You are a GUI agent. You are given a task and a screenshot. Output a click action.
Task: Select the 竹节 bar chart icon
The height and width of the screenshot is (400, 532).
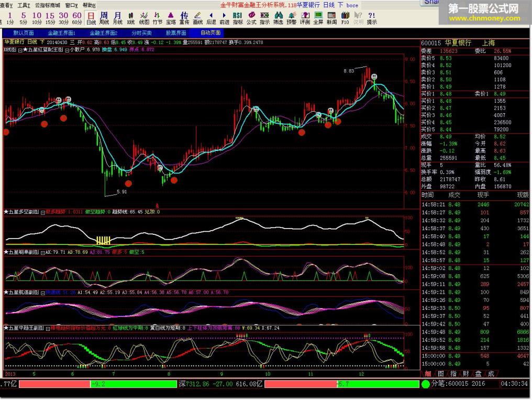(x=158, y=18)
